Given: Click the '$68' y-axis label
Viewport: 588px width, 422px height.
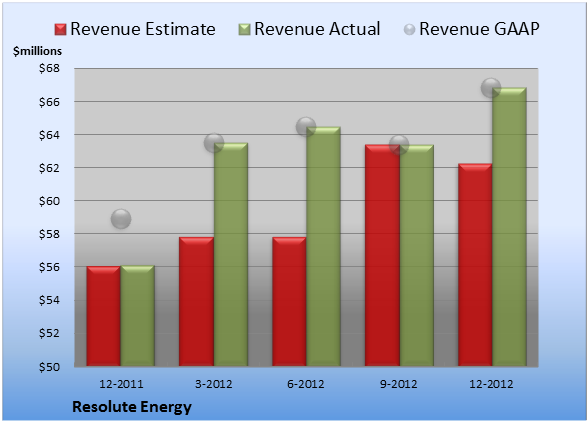Looking at the screenshot, I should pyautogui.click(x=49, y=69).
